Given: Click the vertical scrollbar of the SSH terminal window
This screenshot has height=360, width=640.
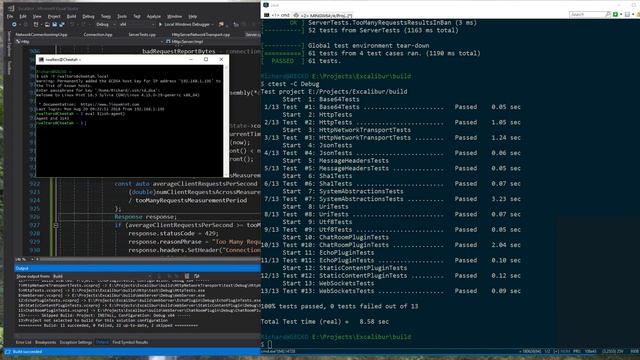Looking at the screenshot, I should click(x=226, y=120).
